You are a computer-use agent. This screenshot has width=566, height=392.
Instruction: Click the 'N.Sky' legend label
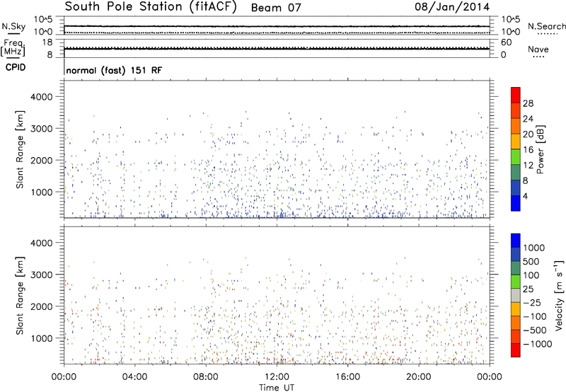13,26
